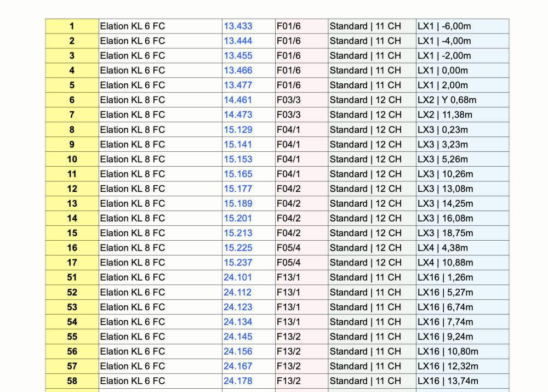Viewport: 548px width, 392px height.
Task: Click the yellow cell numbered 17
Action: coord(72,263)
